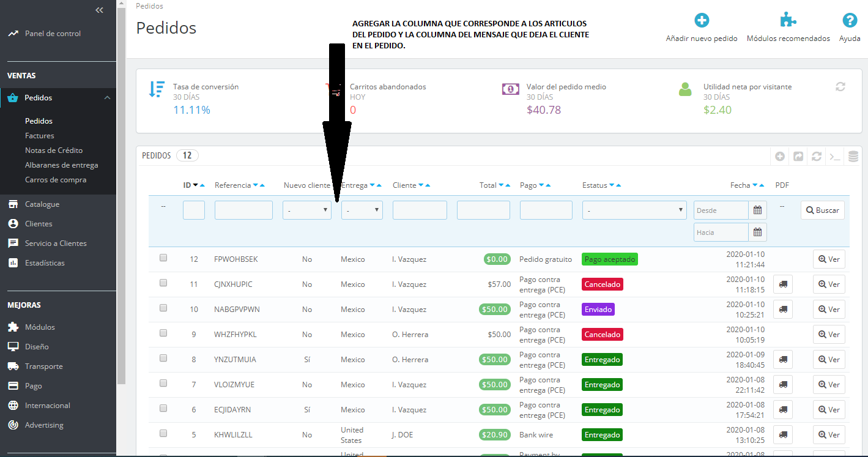Collapse the sidebar with double chevron
868x457 pixels.
(100, 10)
